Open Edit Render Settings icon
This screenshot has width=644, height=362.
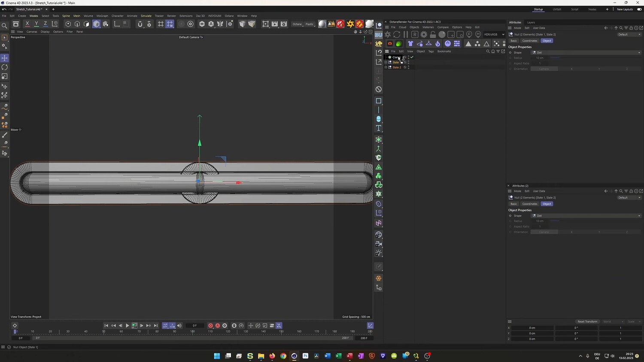click(284, 24)
